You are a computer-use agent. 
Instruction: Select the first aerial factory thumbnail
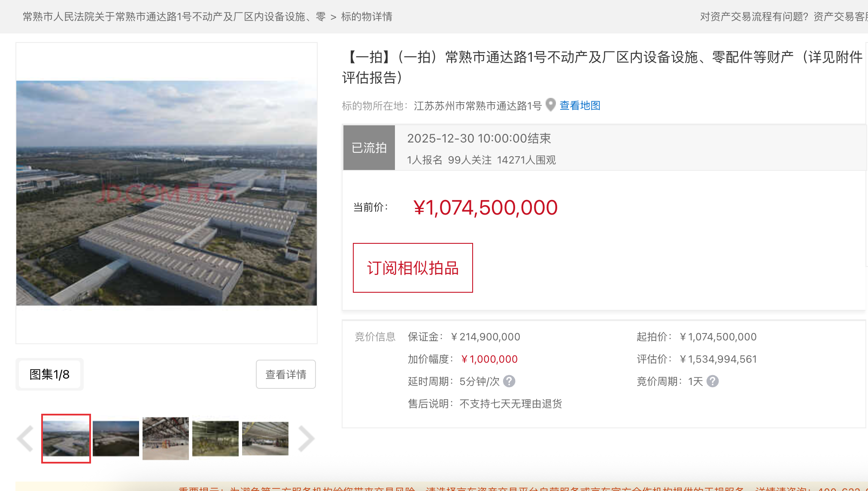tap(66, 439)
